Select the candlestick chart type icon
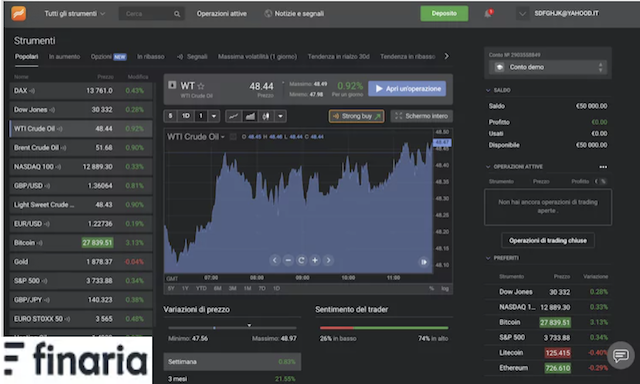Screen dimensions: 640x384 (266, 116)
